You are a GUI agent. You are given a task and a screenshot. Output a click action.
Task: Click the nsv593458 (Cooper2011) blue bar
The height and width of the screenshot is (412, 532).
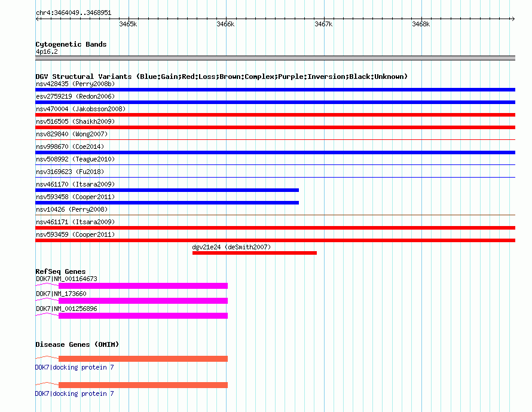[167, 203]
